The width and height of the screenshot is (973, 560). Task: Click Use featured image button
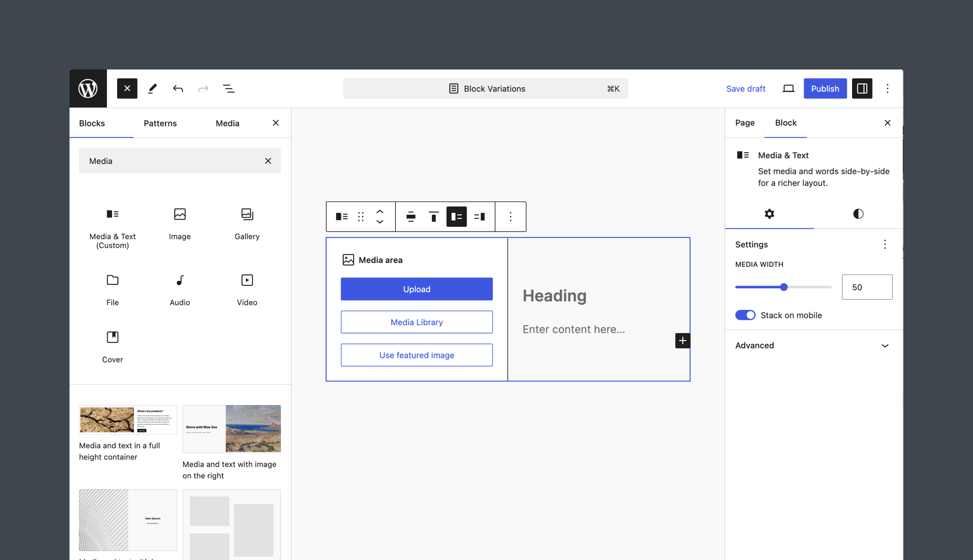pos(417,355)
